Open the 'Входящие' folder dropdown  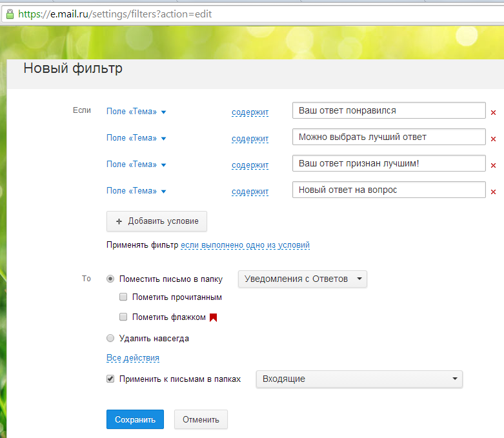tap(359, 379)
